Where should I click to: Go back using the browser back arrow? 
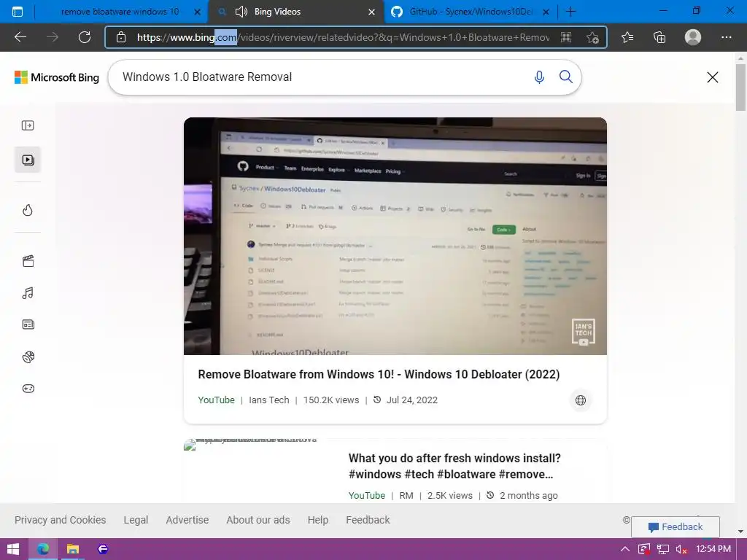pyautogui.click(x=20, y=37)
